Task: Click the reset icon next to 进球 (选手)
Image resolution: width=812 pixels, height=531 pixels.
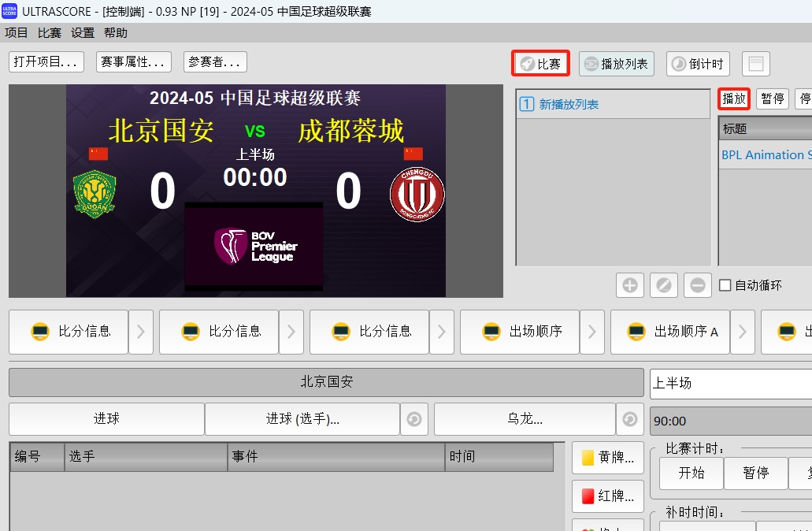Action: coord(413,419)
